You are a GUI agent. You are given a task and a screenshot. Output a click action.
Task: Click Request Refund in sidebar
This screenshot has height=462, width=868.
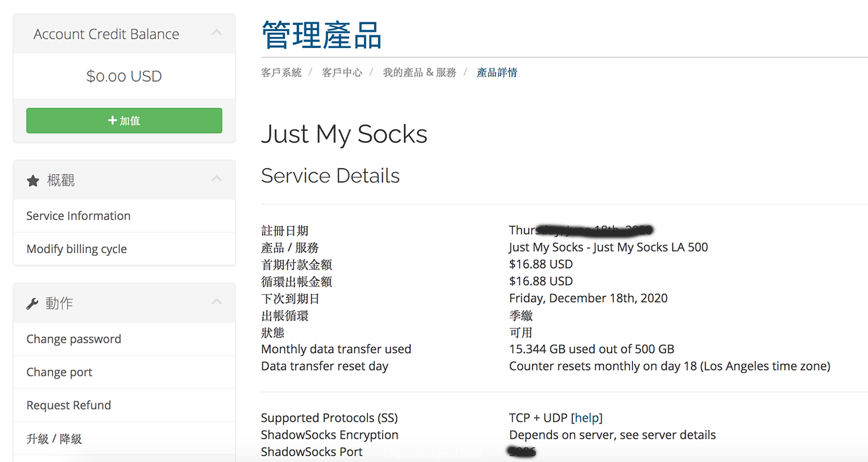68,405
